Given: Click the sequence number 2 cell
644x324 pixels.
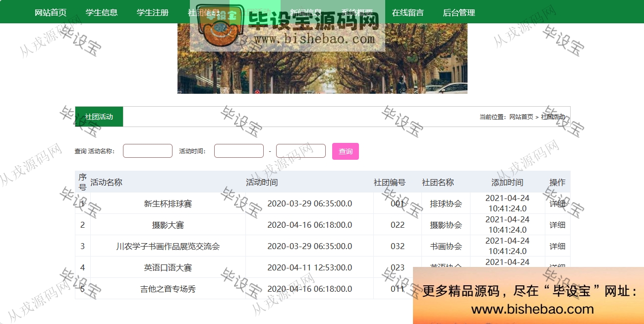Looking at the screenshot, I should click(83, 225).
